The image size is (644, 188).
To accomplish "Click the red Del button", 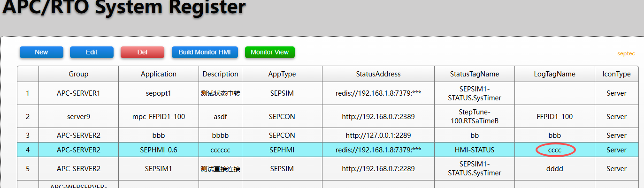I will click(x=142, y=52).
